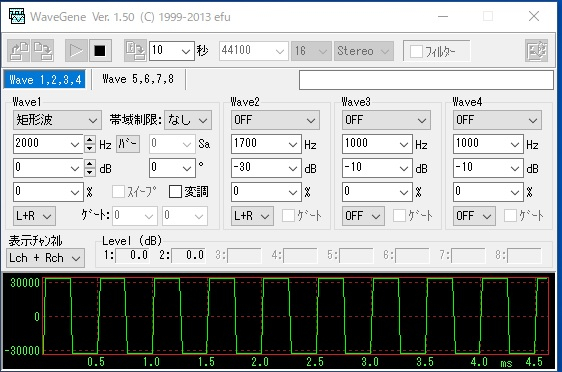Screen dimensions: 562x372
Task: Click the wave file output icon
Action: point(135,51)
